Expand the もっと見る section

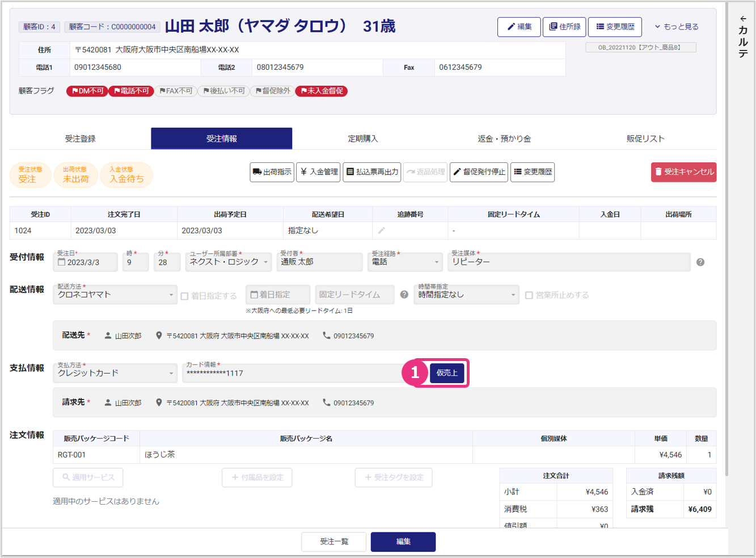pyautogui.click(x=677, y=27)
